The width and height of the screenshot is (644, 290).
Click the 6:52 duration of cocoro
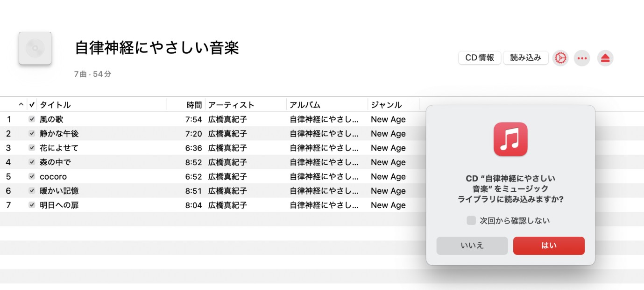[193, 176]
